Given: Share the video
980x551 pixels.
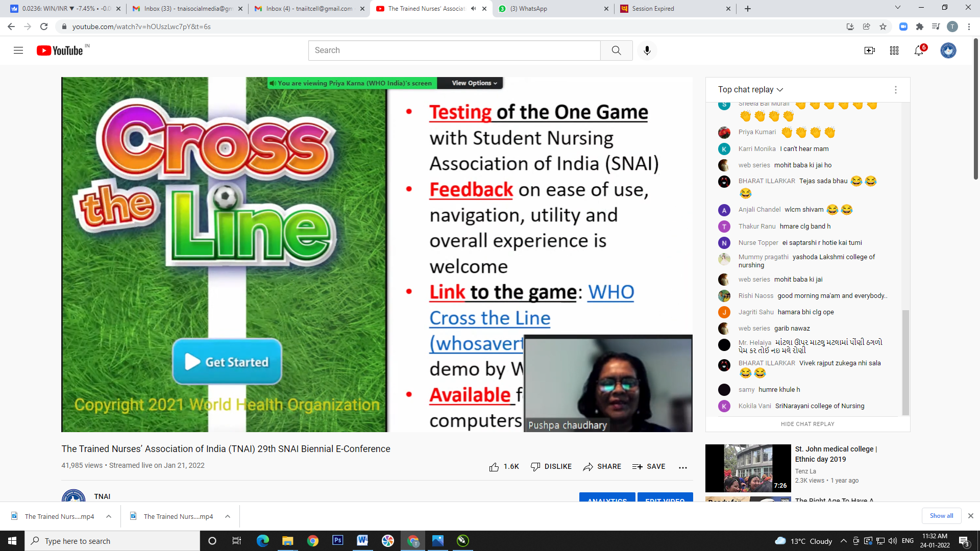Looking at the screenshot, I should [x=602, y=467].
